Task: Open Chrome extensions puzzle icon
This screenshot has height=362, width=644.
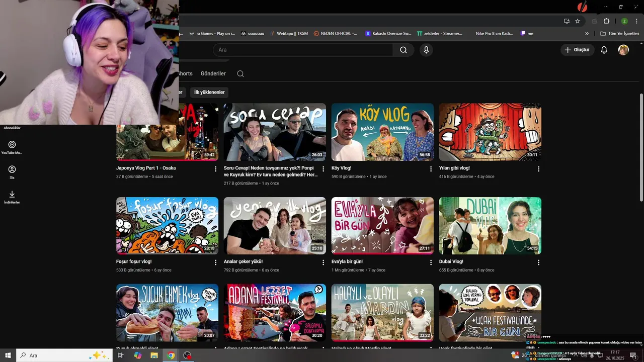Action: pos(606,21)
